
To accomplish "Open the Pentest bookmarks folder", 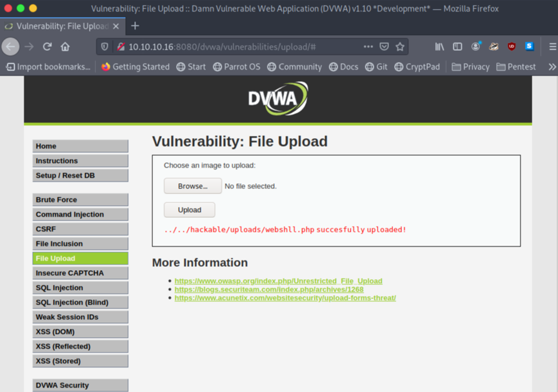I will tap(516, 67).
